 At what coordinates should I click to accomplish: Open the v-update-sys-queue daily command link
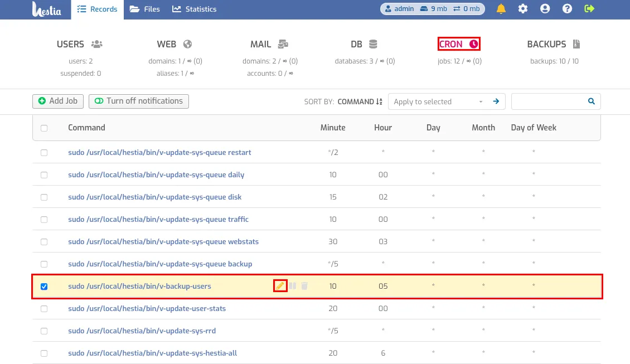pos(156,175)
